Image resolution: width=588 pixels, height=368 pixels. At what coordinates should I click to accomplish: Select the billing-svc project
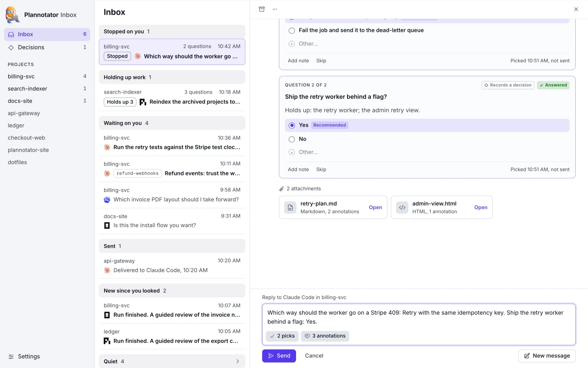click(47, 76)
